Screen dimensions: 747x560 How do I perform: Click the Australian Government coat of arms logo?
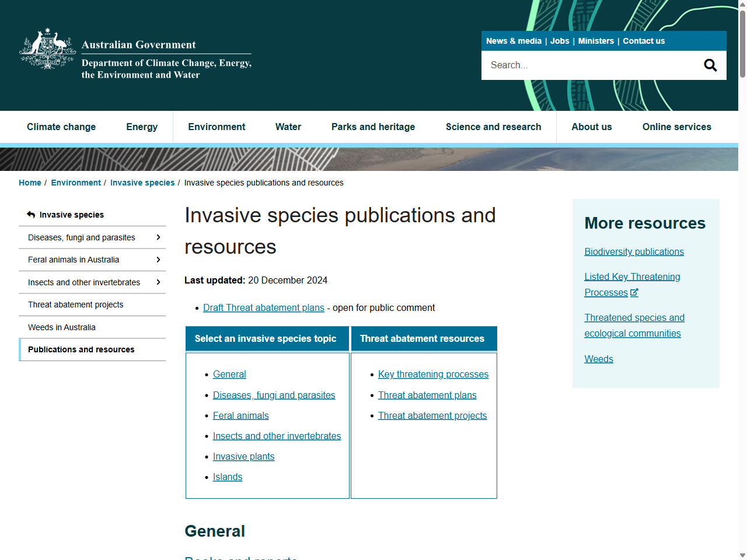coord(47,50)
